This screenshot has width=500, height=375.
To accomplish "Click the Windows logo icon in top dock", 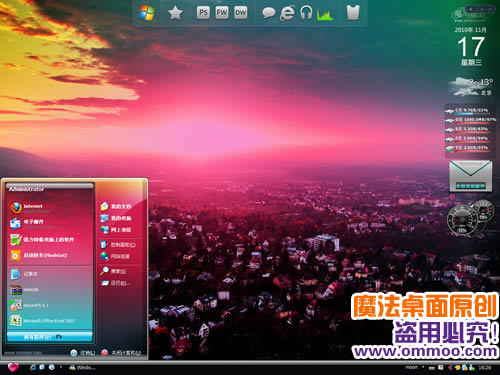I will click(x=146, y=13).
